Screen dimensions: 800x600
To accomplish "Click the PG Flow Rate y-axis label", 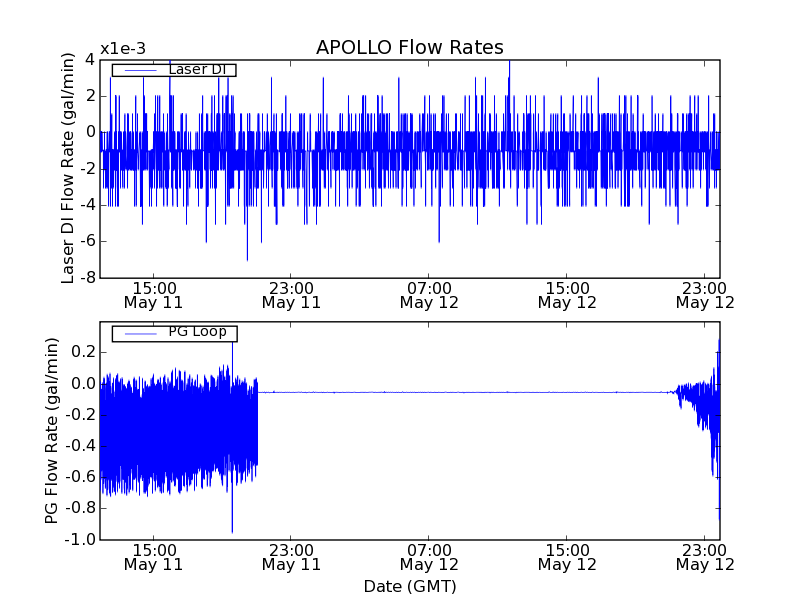I will coord(51,430).
